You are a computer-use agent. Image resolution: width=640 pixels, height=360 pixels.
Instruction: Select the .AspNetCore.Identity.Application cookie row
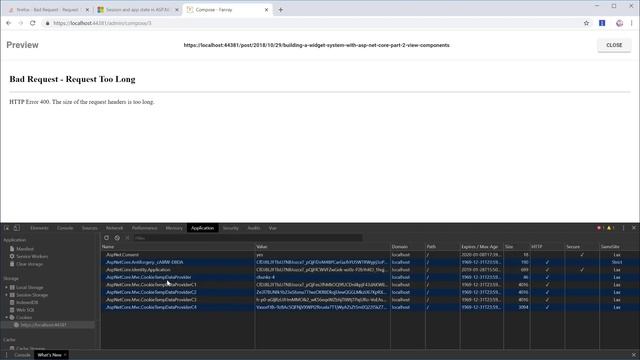point(370,270)
